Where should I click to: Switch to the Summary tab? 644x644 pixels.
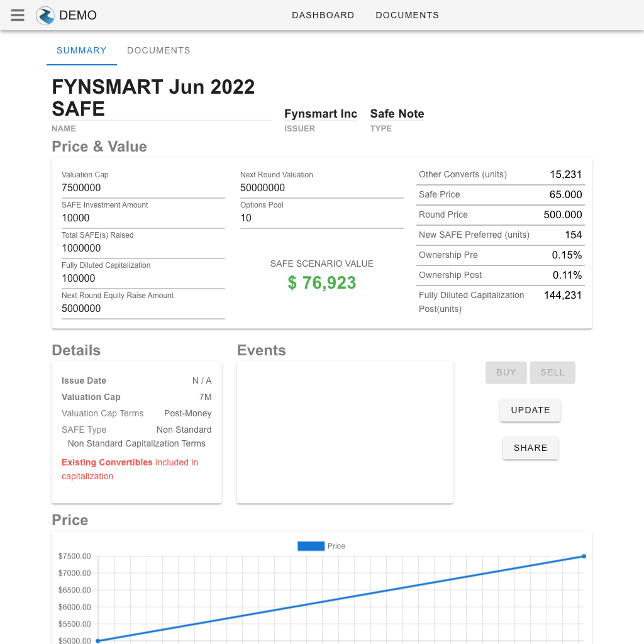(x=82, y=50)
